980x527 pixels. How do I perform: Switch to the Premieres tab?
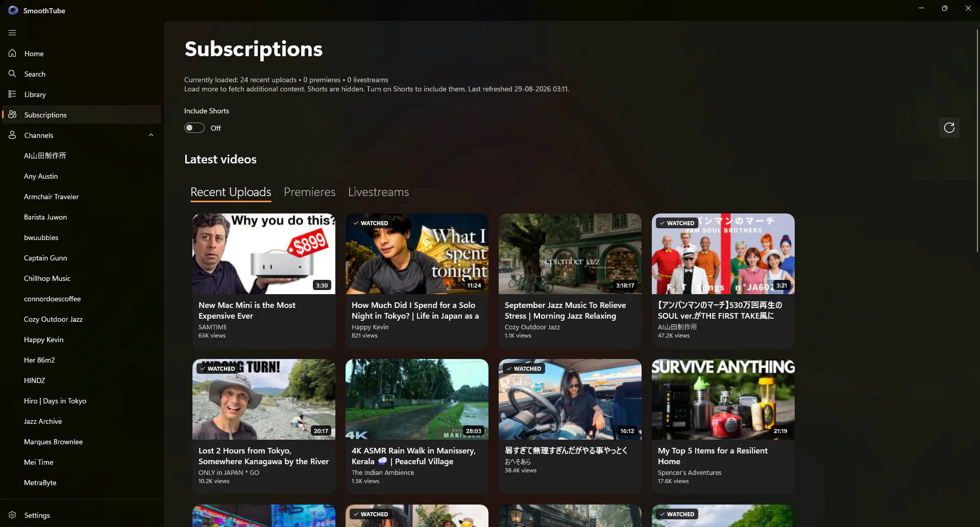[310, 192]
